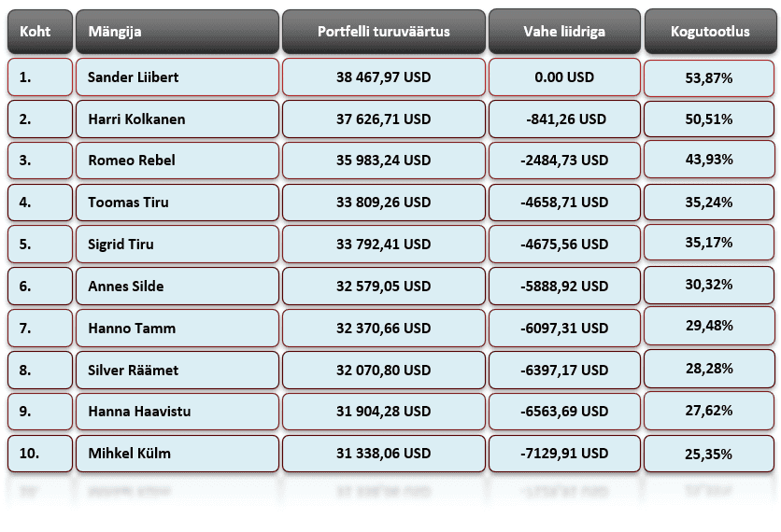This screenshot has width=781, height=532.
Task: Click the Vahe liidriga column header
Action: point(563,32)
